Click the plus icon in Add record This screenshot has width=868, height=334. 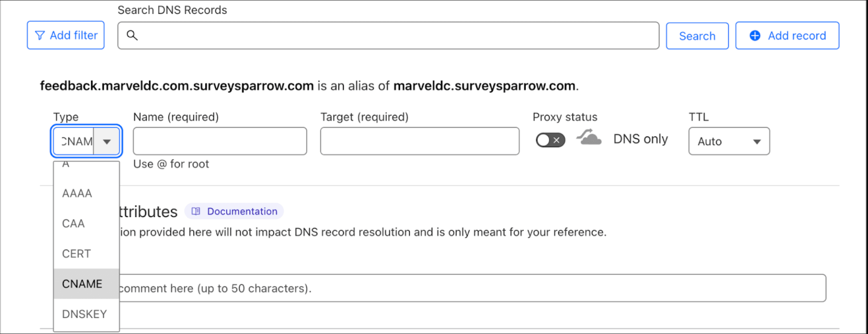click(x=755, y=36)
